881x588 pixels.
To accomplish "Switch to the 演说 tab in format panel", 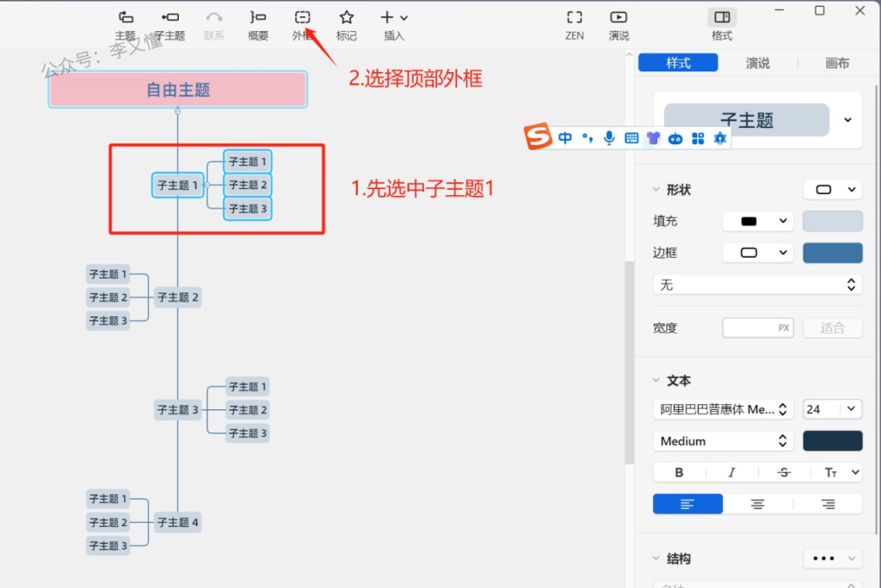I will coord(757,63).
